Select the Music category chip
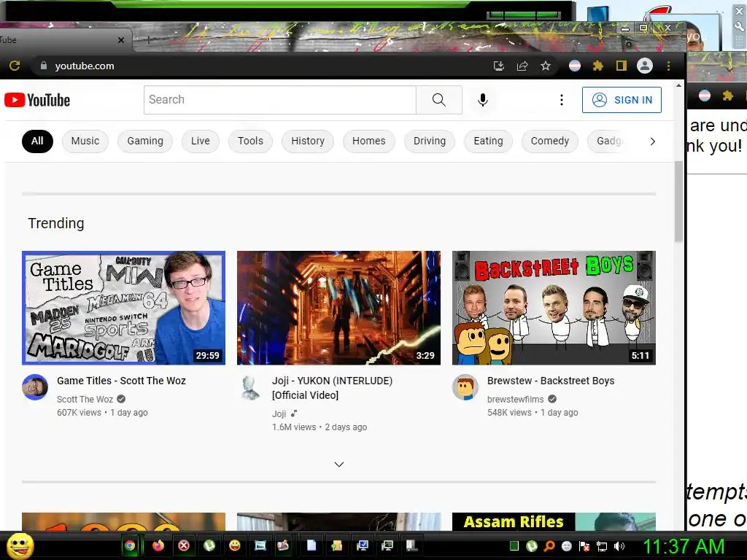Screen dimensions: 747x560 (x=85, y=141)
